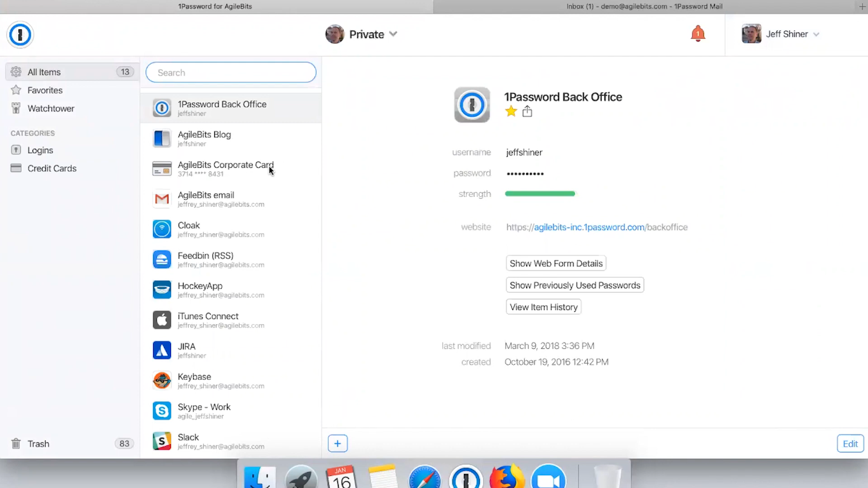
Task: Click the notification bell icon
Action: (698, 34)
